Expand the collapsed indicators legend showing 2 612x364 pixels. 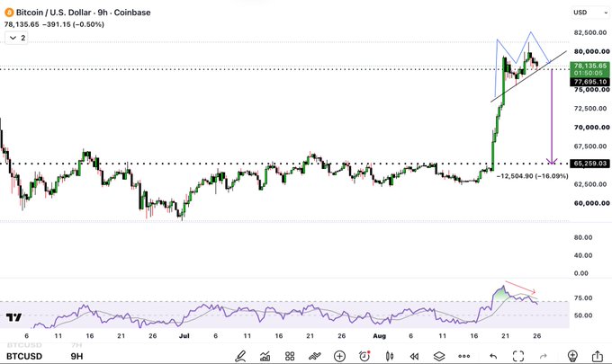pyautogui.click(x=16, y=38)
